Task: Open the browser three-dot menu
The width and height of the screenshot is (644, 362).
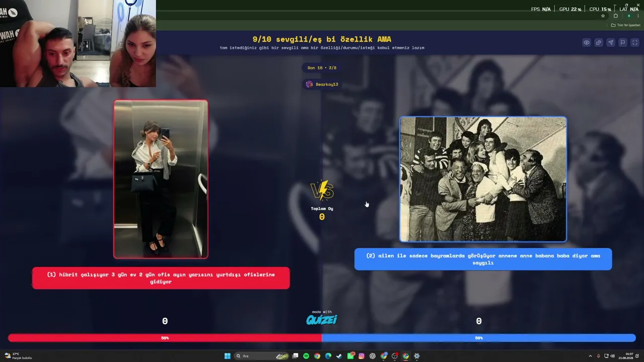Action: click(x=638, y=16)
